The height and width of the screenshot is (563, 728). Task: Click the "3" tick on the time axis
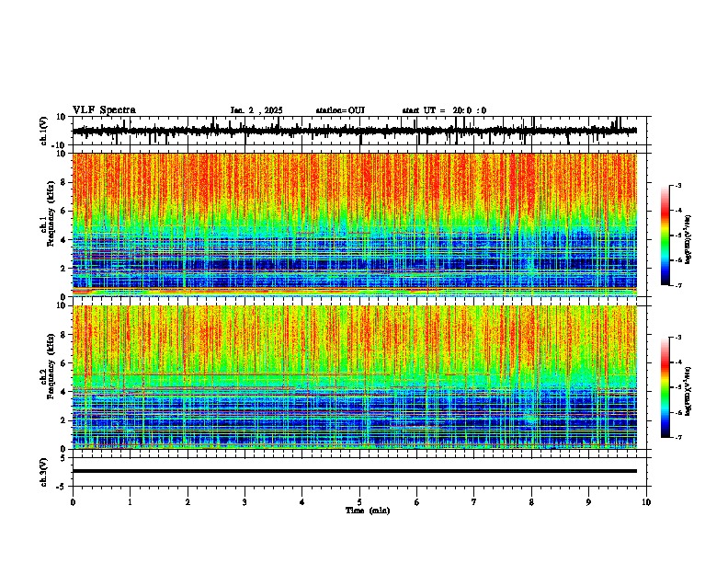click(245, 502)
